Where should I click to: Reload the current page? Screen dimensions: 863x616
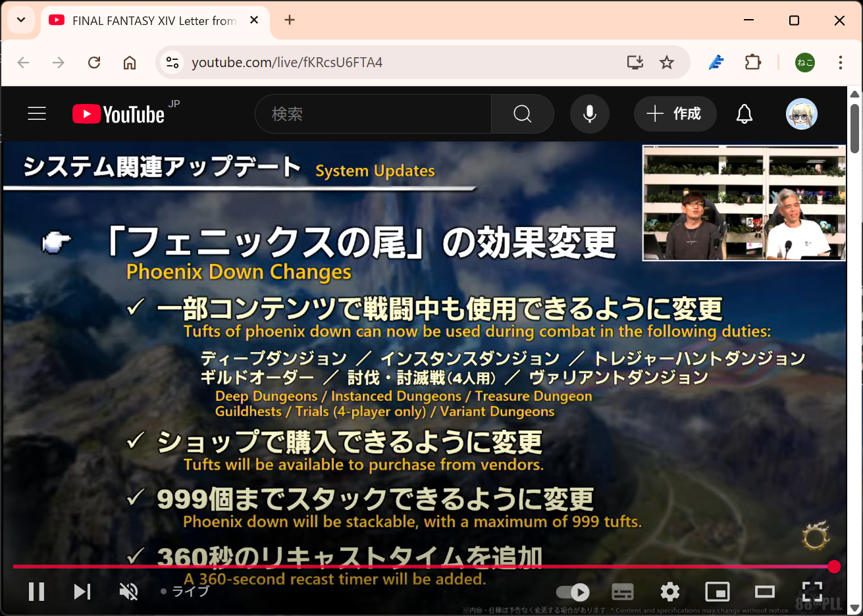point(94,63)
